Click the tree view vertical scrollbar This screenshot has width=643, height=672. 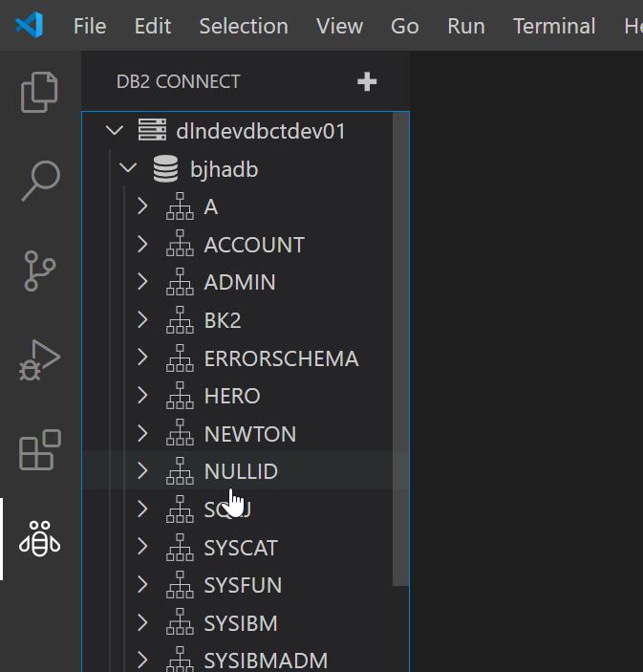click(x=400, y=349)
